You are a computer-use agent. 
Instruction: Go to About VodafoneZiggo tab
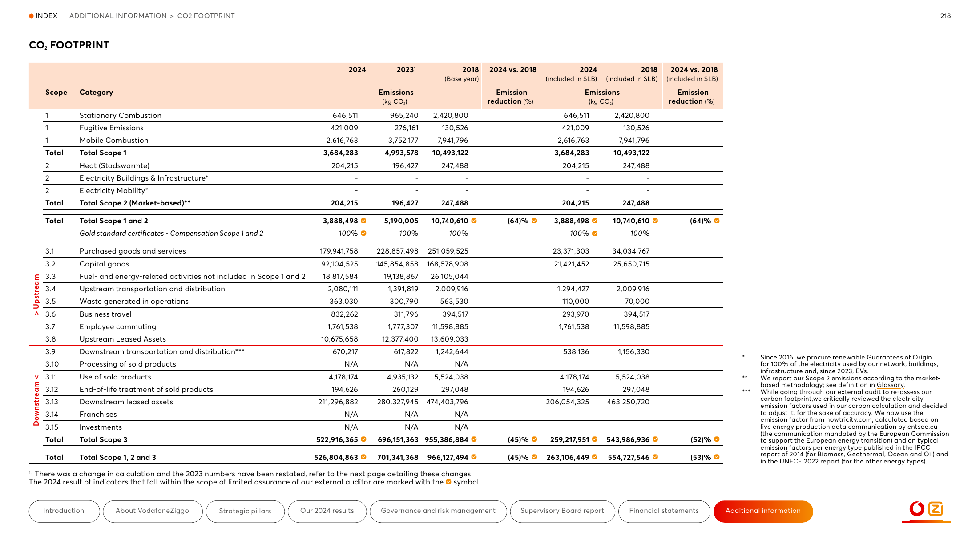click(153, 511)
